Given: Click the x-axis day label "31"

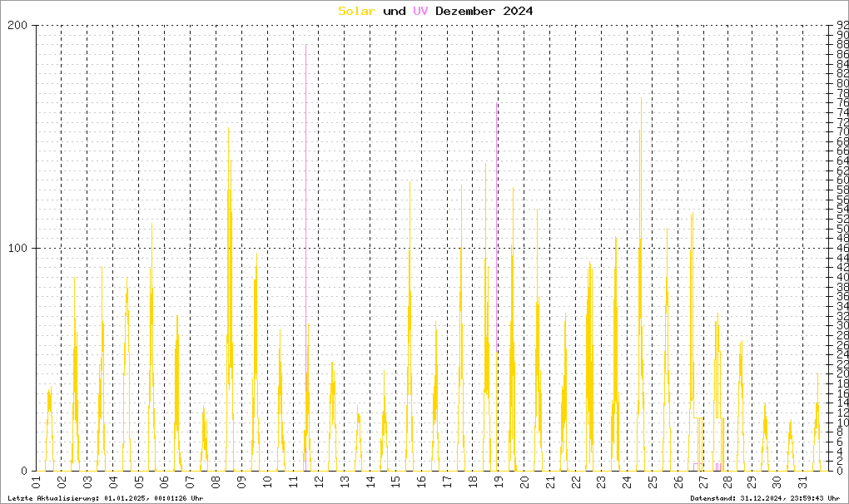Looking at the screenshot, I should 802,482.
